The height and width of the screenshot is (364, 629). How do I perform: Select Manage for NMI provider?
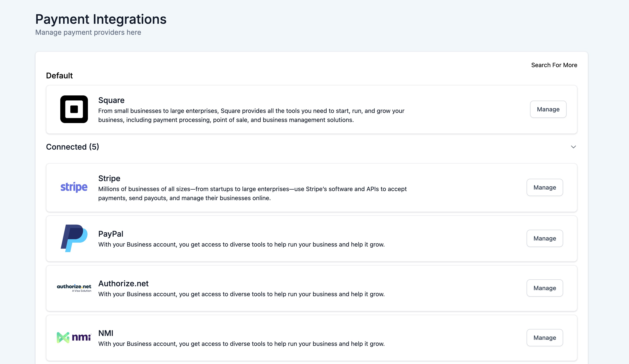click(x=544, y=338)
